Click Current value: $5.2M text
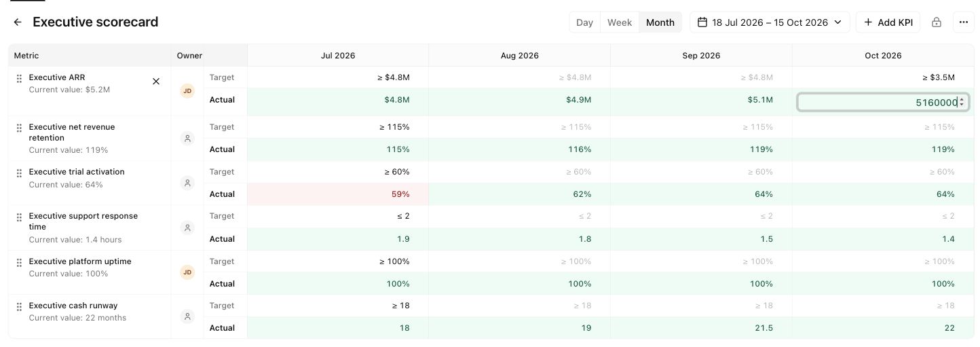980x347 pixels. 69,90
